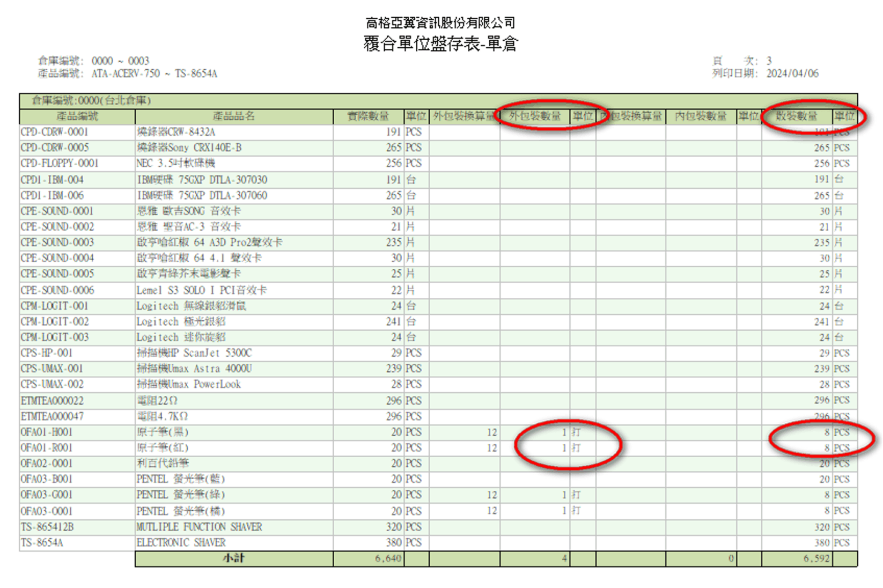Click the 產品編號 column header
Screen dimensions: 883x588
[x=77, y=116]
